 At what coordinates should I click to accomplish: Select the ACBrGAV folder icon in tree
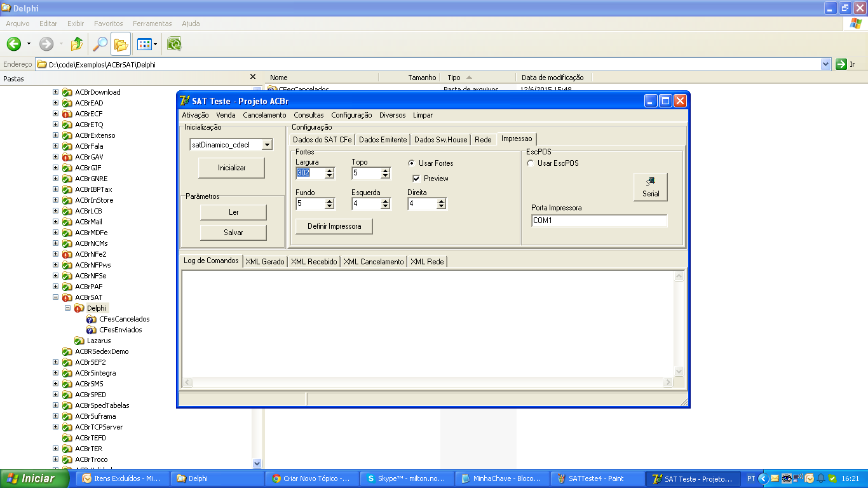(67, 157)
